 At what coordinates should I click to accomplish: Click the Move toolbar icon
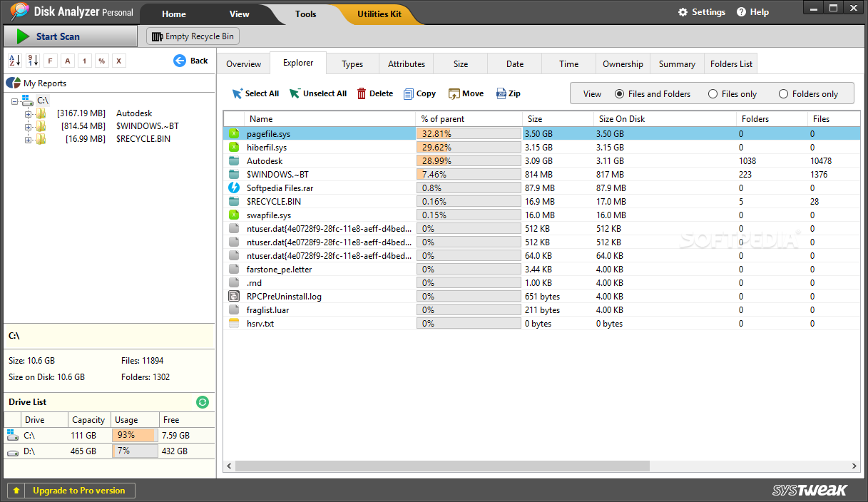pyautogui.click(x=454, y=93)
